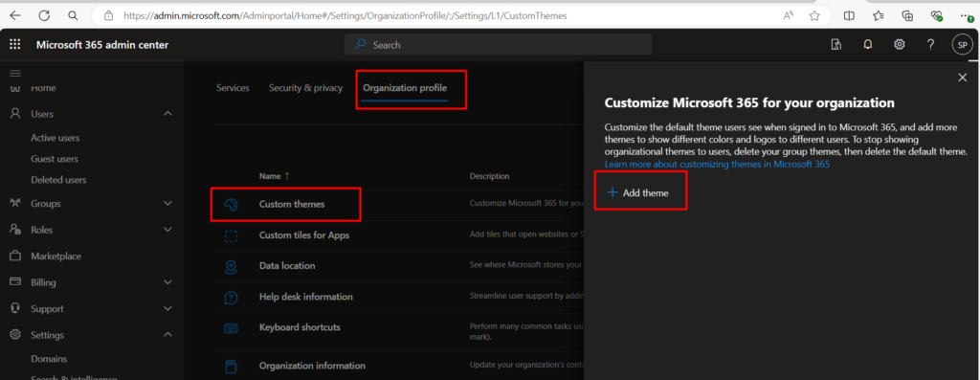Screen dimensions: 980x380
Task: Expand the Roles section chevron
Action: tap(167, 230)
